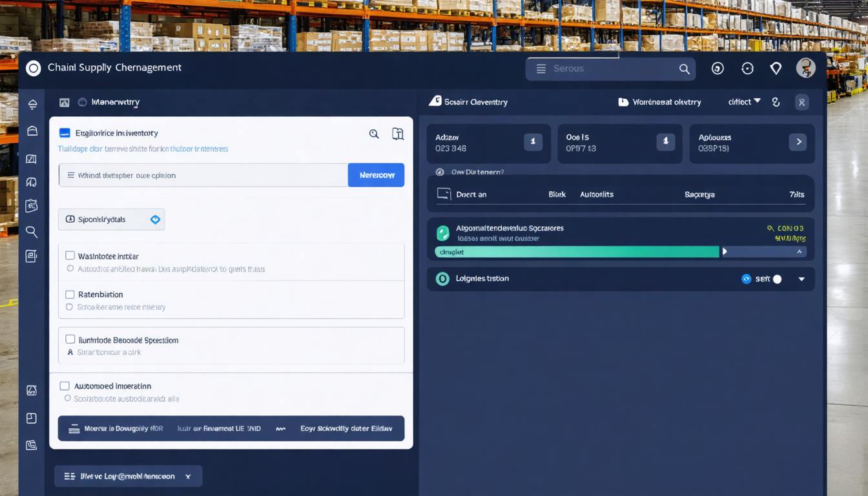The width and height of the screenshot is (868, 496).
Task: Click the headset support icon in the left sidebar
Action: [x=31, y=182]
